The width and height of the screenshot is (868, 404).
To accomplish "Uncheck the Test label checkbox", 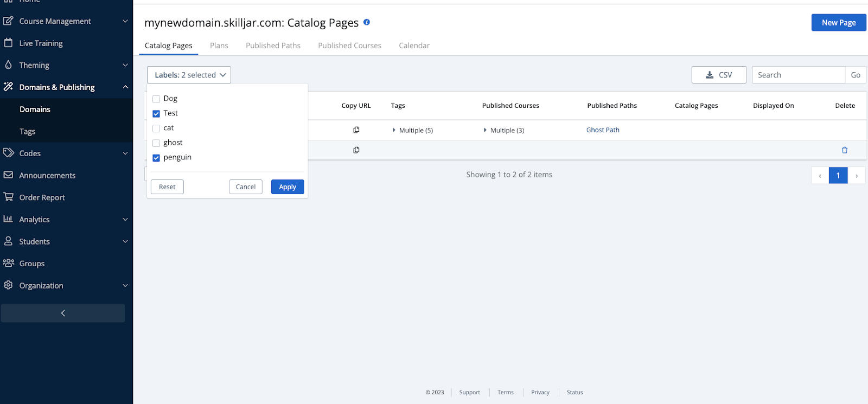I will point(156,114).
